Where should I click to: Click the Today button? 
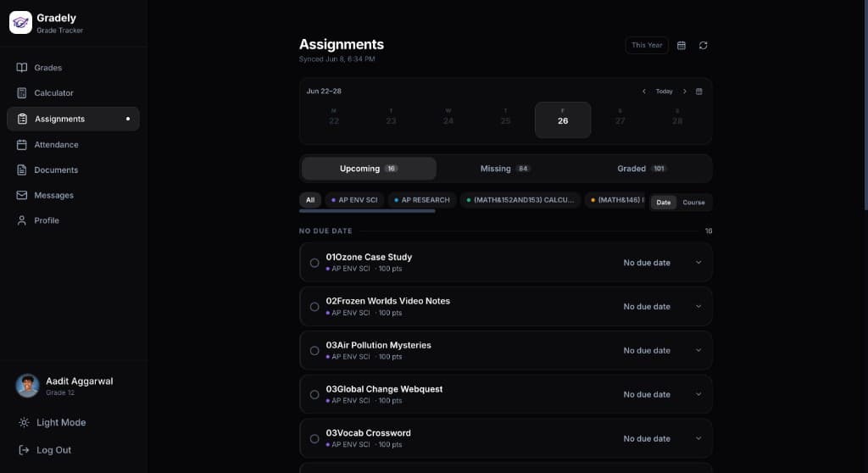pyautogui.click(x=665, y=92)
